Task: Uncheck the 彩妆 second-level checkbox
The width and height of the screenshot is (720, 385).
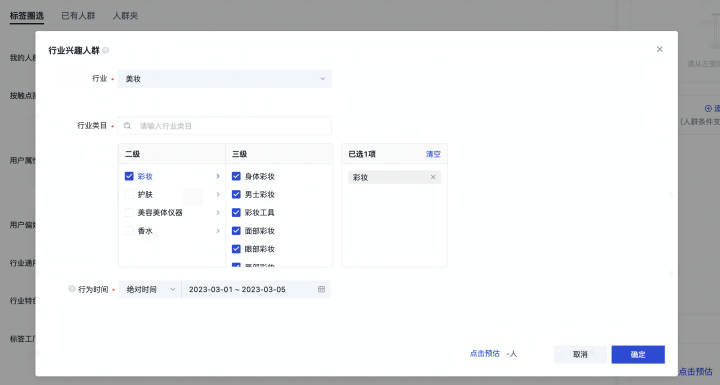Action: coord(129,176)
